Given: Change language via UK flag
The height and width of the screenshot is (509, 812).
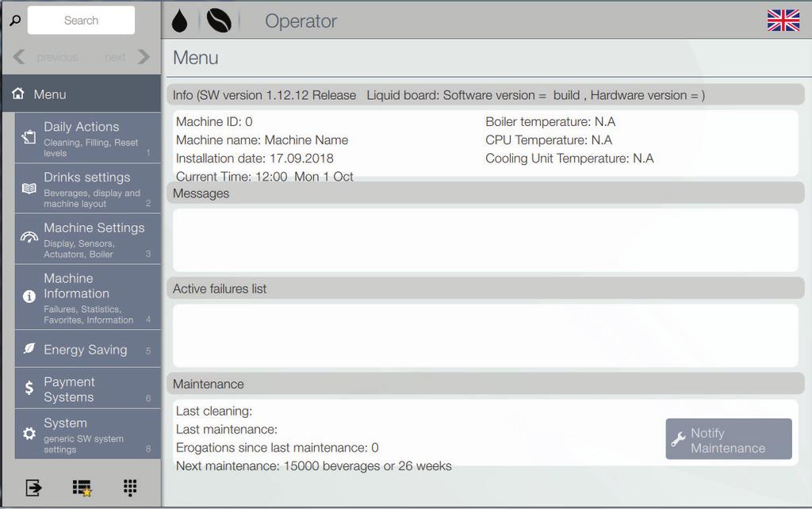Looking at the screenshot, I should [783, 21].
